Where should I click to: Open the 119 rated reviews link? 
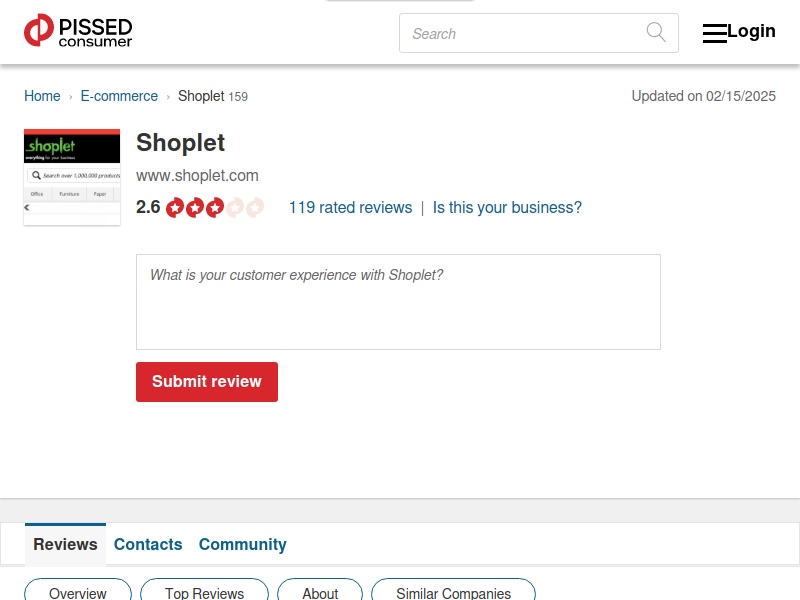[350, 208]
